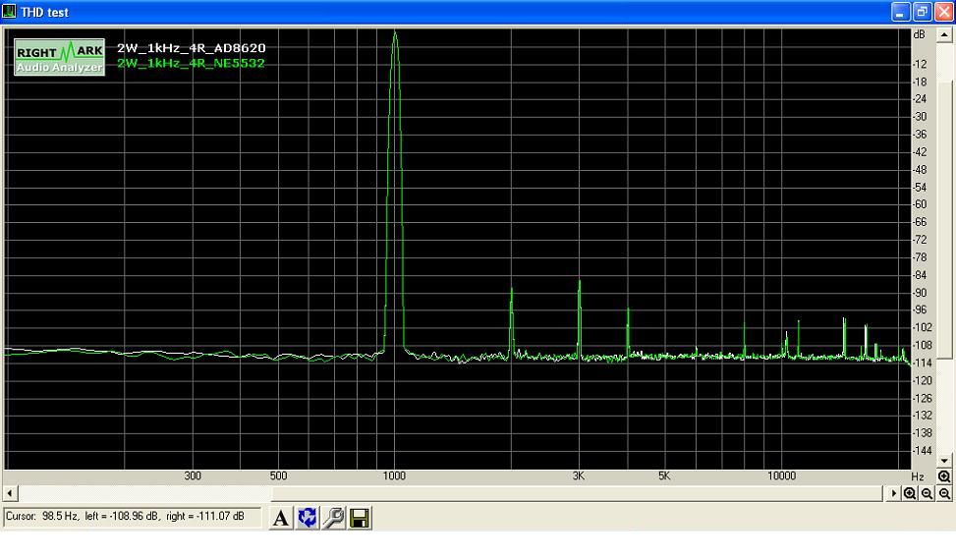Click the 300 frequency axis label
The height and width of the screenshot is (560, 956).
click(x=193, y=476)
